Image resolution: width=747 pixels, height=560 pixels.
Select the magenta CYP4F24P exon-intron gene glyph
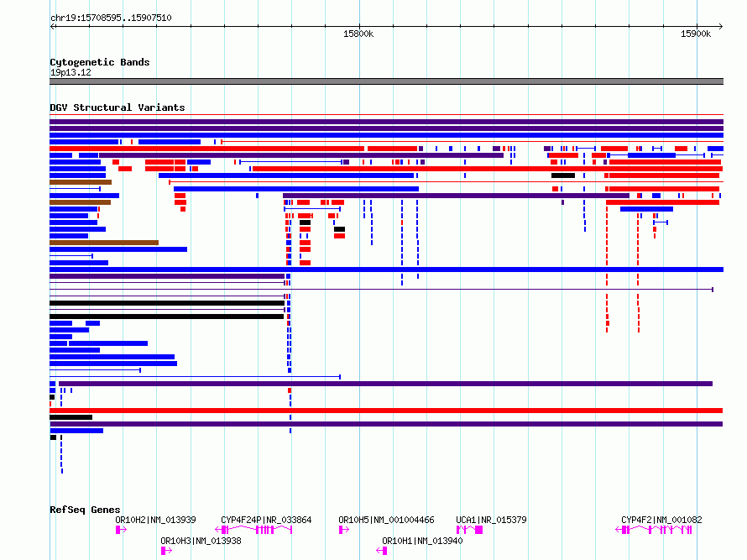[x=253, y=530]
